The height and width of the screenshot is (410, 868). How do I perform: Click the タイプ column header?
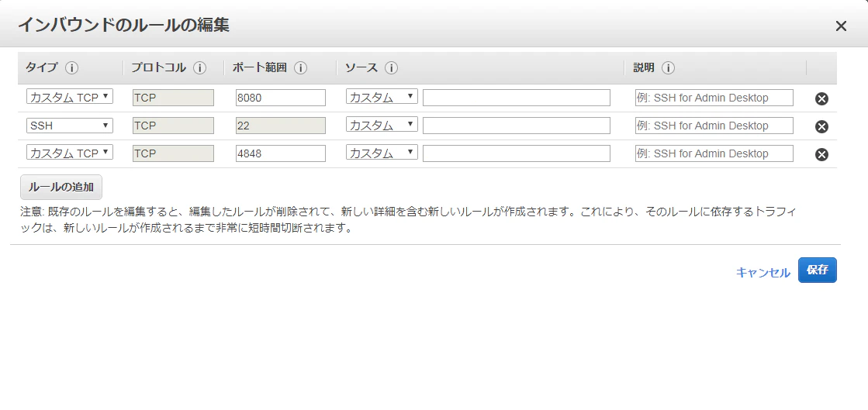pos(42,68)
